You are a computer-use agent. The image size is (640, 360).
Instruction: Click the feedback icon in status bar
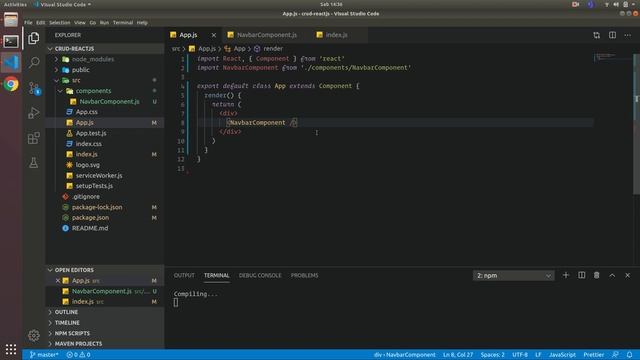tap(615, 355)
